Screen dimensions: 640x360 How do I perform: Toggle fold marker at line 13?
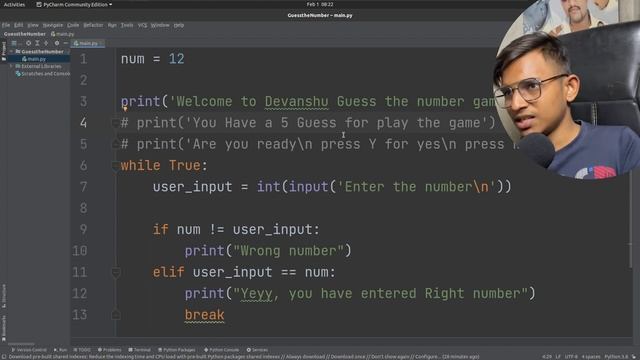coord(116,315)
